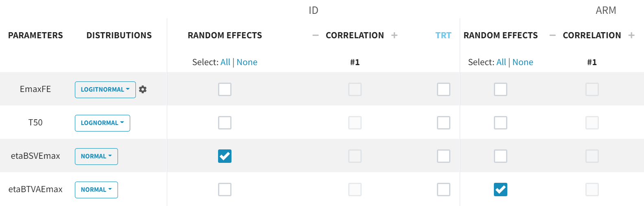Uncheck etaBTVAEmax ARM random effect

coord(500,189)
